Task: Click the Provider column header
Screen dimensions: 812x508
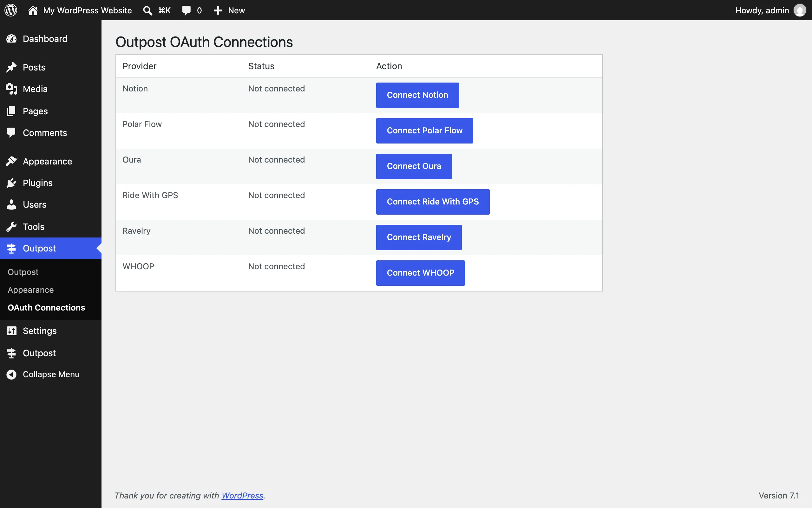Action: coord(139,66)
